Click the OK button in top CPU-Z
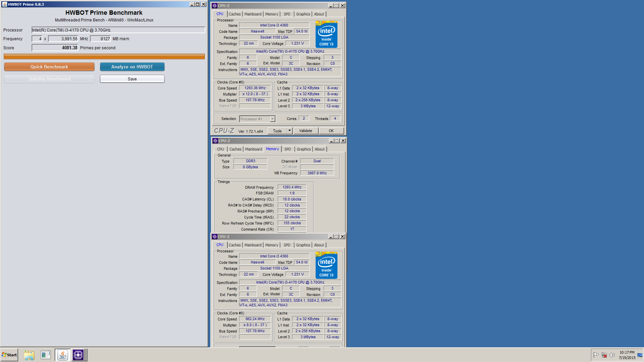This screenshot has width=644, height=362. click(331, 131)
